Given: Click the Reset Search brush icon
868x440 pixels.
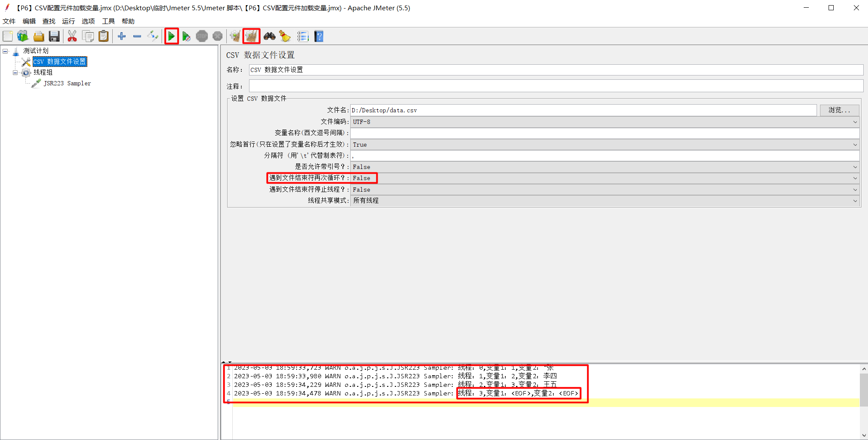Looking at the screenshot, I should click(285, 36).
